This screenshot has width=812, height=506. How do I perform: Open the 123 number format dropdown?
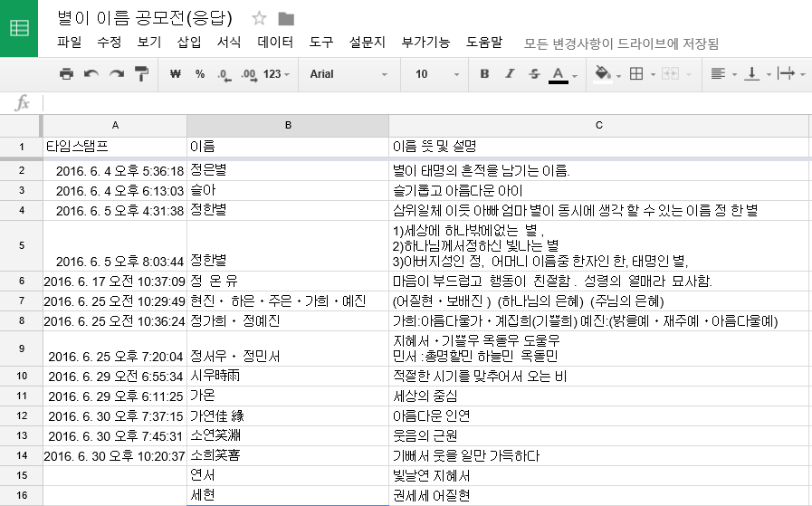pos(277,74)
